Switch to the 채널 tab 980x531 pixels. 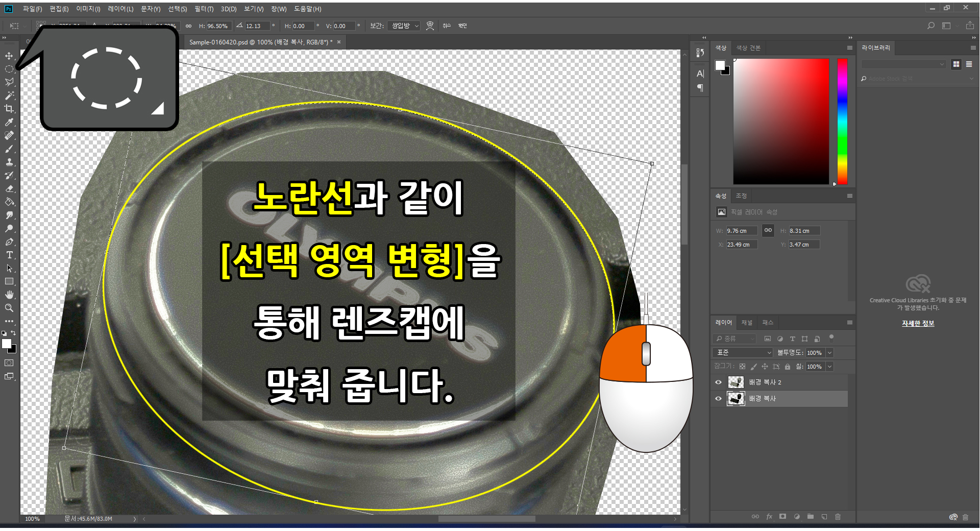pyautogui.click(x=747, y=322)
